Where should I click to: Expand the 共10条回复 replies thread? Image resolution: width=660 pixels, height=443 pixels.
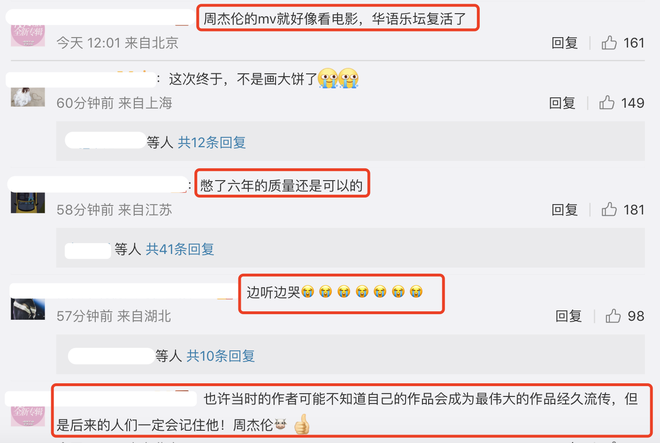pos(221,356)
